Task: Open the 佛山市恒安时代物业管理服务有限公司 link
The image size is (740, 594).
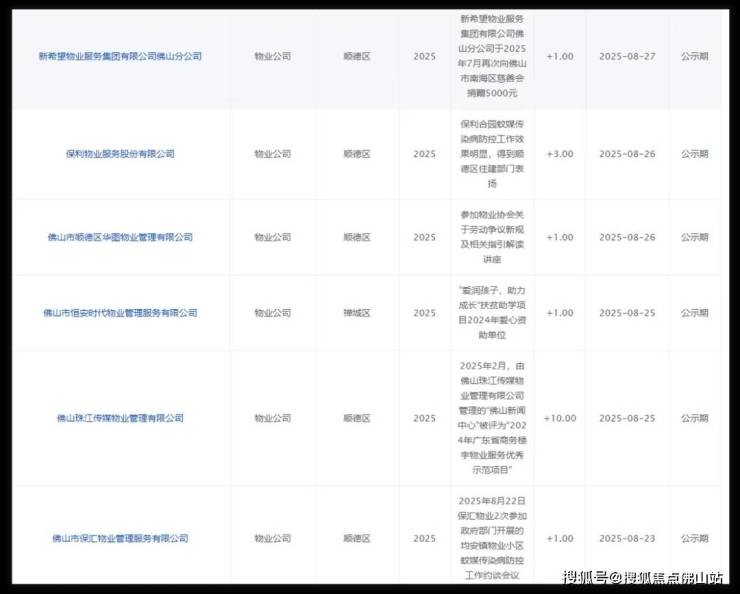Action: click(120, 313)
